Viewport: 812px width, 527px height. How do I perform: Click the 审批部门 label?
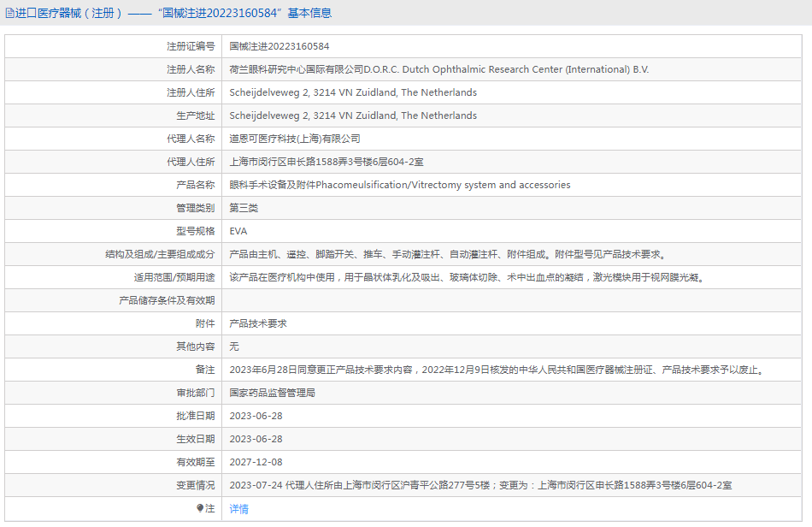coord(195,393)
